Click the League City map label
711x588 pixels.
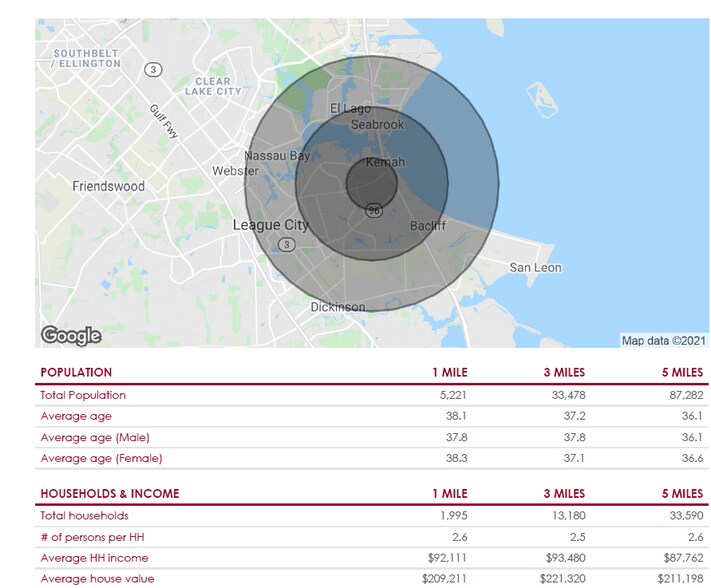(x=271, y=225)
